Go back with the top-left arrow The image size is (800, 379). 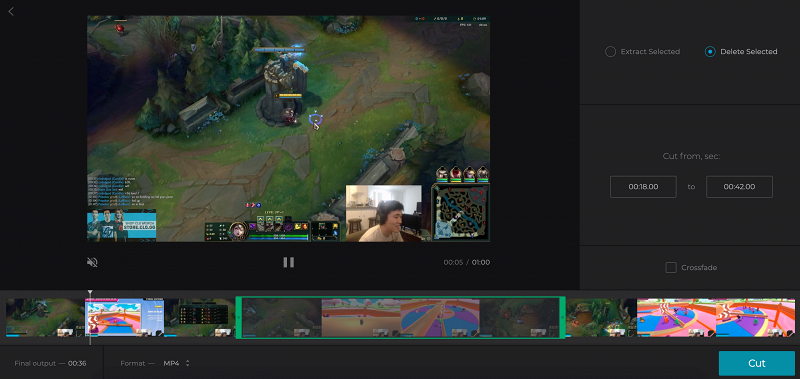(11, 11)
